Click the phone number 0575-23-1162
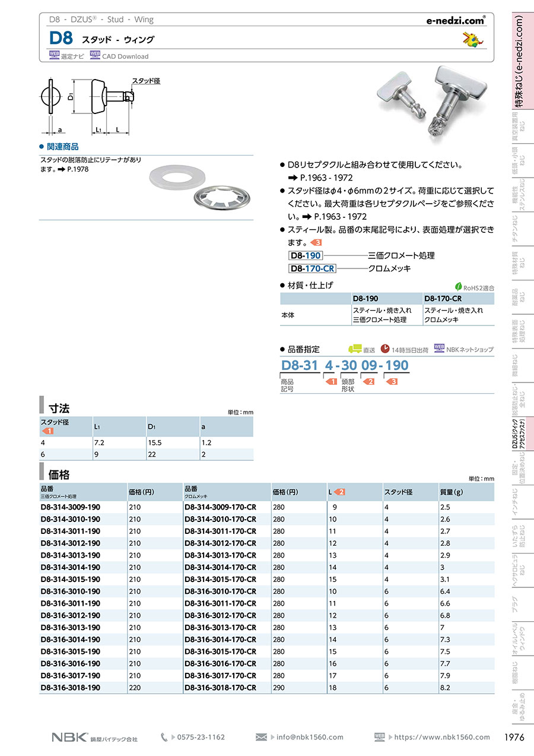Viewport: 534px width, 756px height. [x=201, y=737]
